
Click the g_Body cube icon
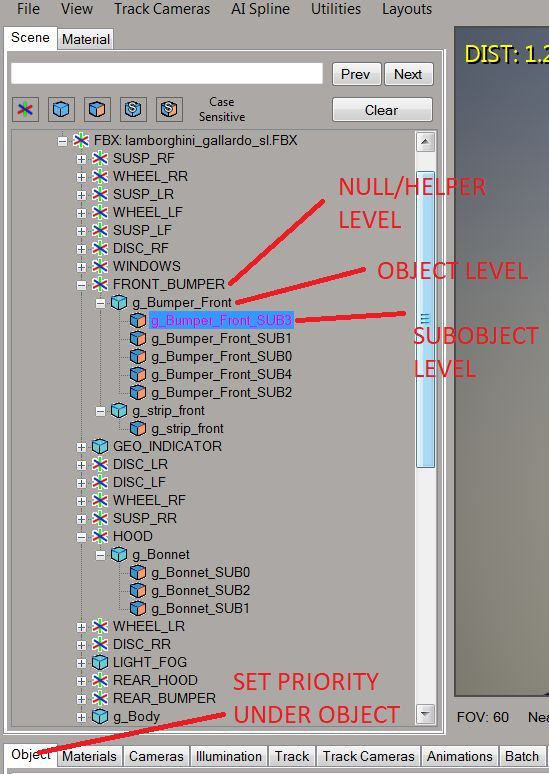pos(100,716)
